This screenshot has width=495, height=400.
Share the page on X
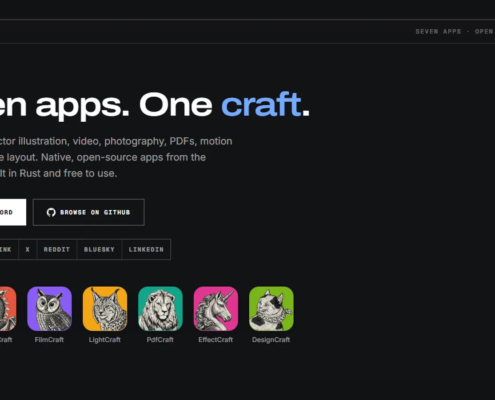pyautogui.click(x=28, y=249)
